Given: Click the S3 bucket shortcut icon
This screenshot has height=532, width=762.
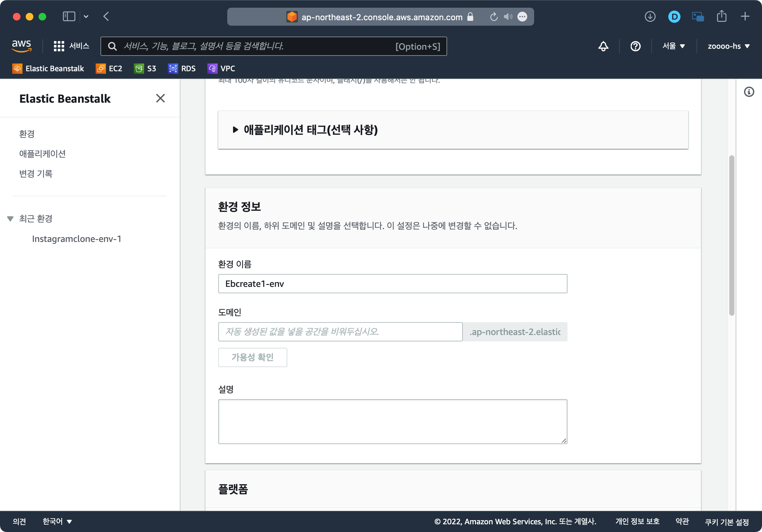Looking at the screenshot, I should [139, 68].
